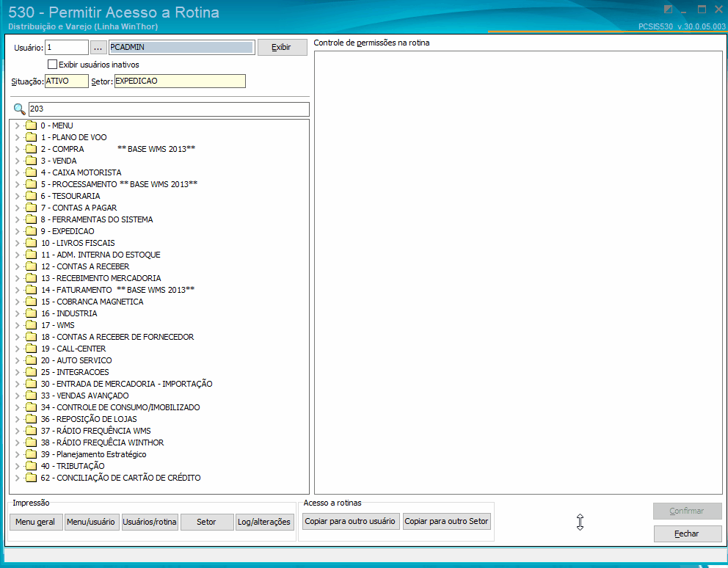Click Copiar para outro usuário
728x568 pixels.
click(350, 521)
